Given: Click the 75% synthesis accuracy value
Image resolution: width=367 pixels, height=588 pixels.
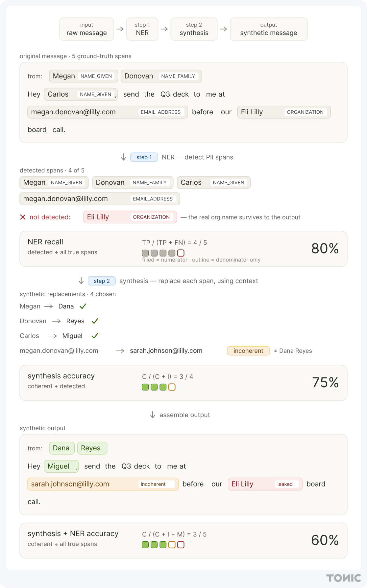Looking at the screenshot, I should pyautogui.click(x=325, y=382).
